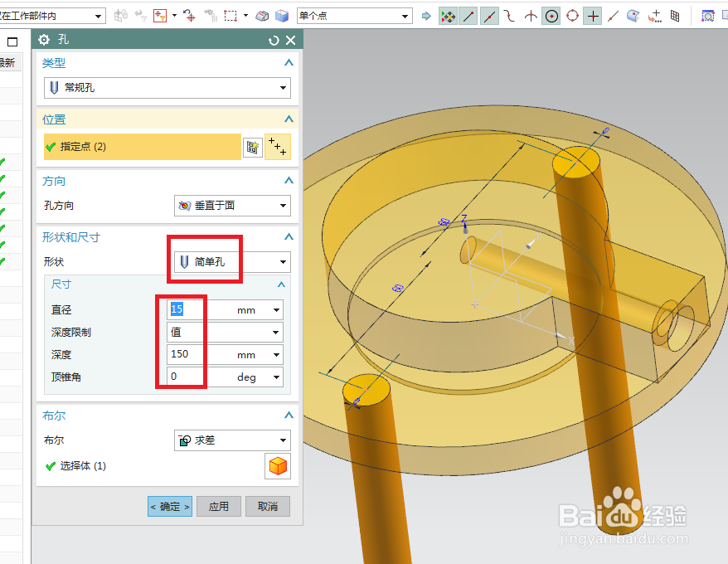Image resolution: width=728 pixels, height=564 pixels.
Task: Open arrow next to selection filter icon
Action: (x=175, y=15)
